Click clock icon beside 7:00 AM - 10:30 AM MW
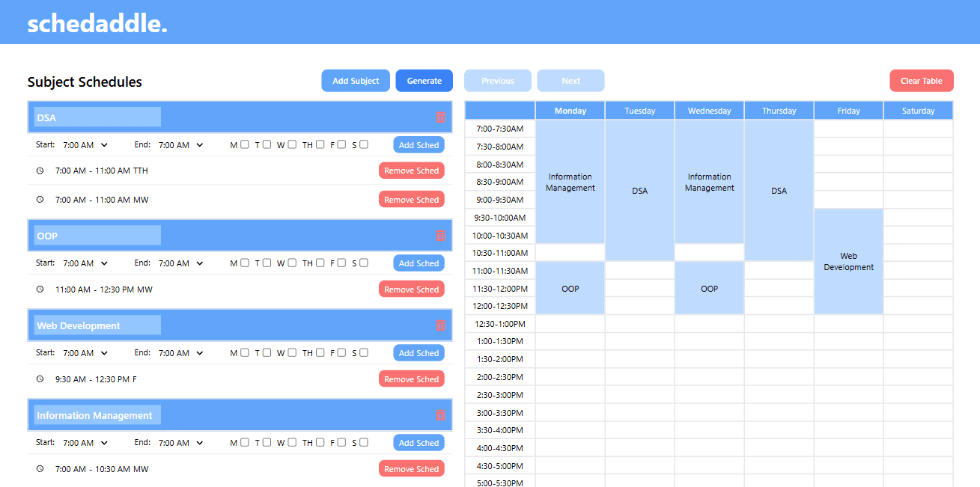This screenshot has width=980, height=487. pyautogui.click(x=40, y=469)
